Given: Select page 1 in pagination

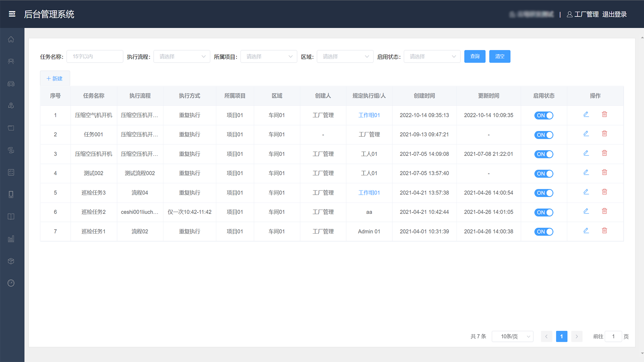Looking at the screenshot, I should [x=561, y=336].
